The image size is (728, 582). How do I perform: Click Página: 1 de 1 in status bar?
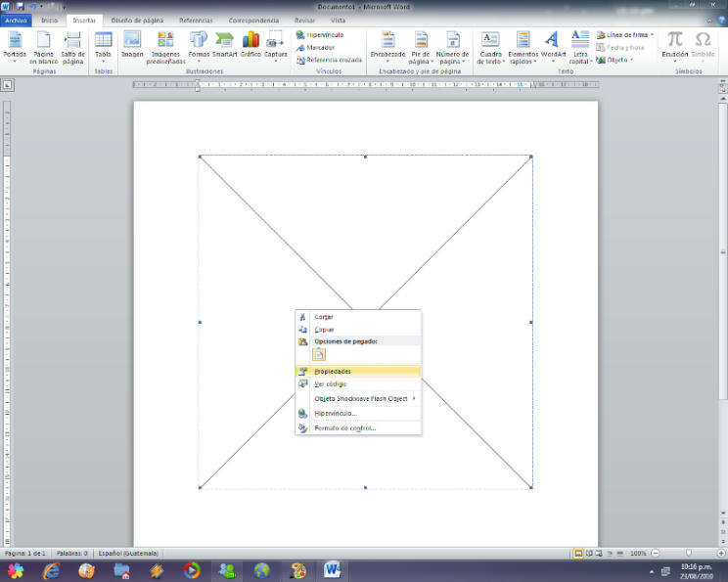25,554
